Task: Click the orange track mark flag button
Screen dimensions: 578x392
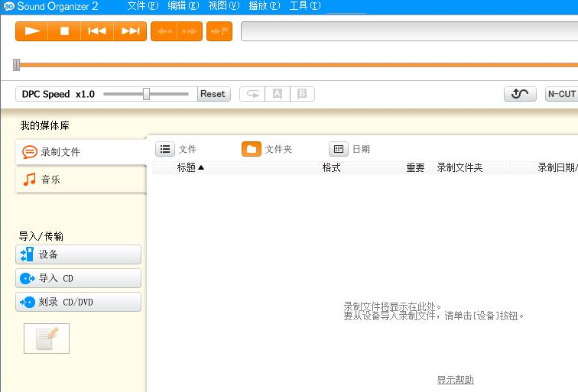Action: (x=219, y=31)
